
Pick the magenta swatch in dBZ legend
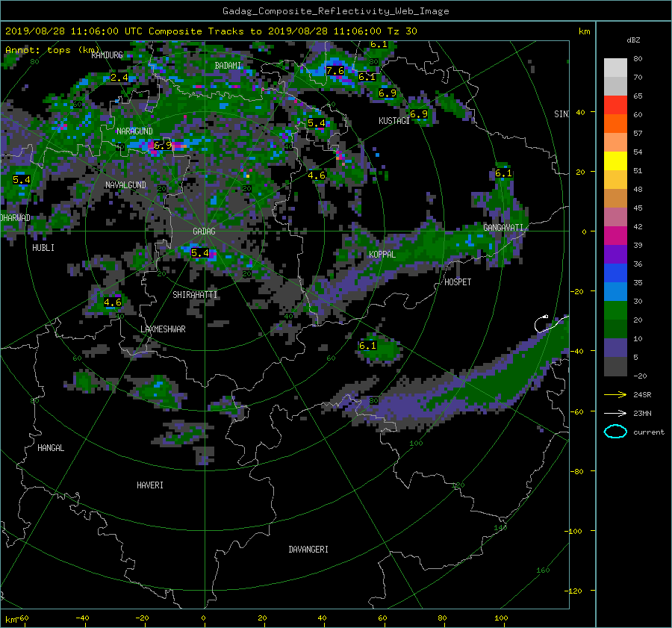[x=615, y=236]
